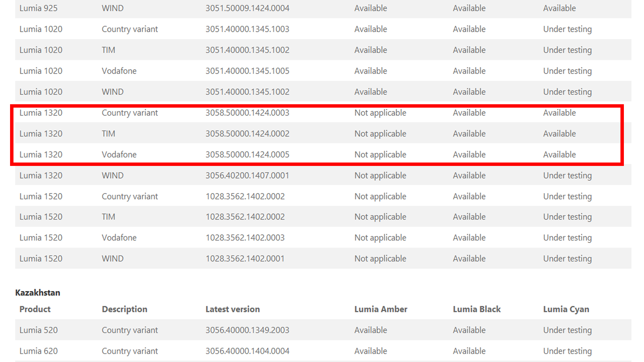Click the Lumia Cyan column header
This screenshot has width=644, height=362.
point(566,309)
